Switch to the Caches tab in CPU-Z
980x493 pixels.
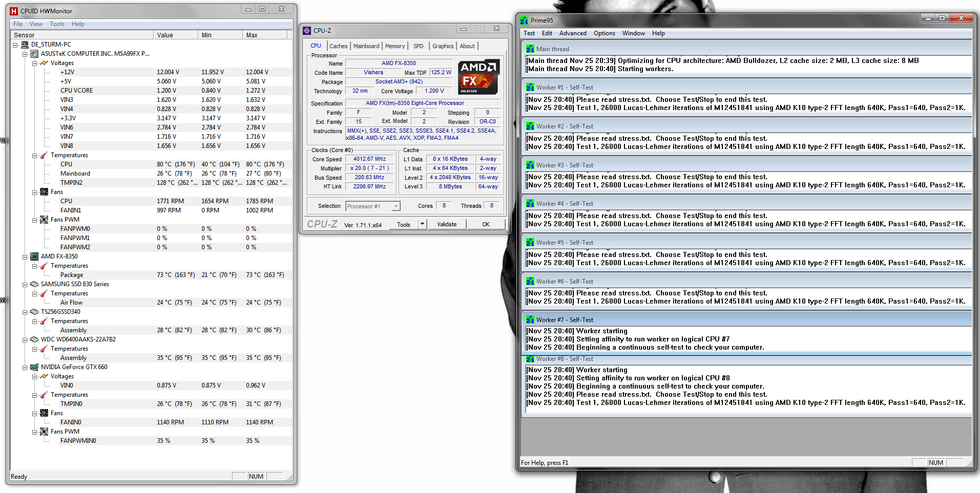(339, 46)
